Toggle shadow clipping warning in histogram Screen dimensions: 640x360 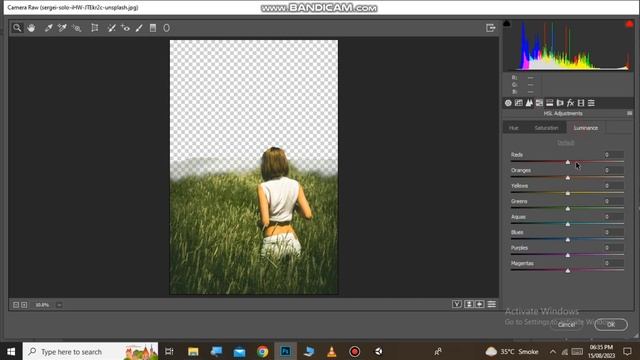coord(507,23)
